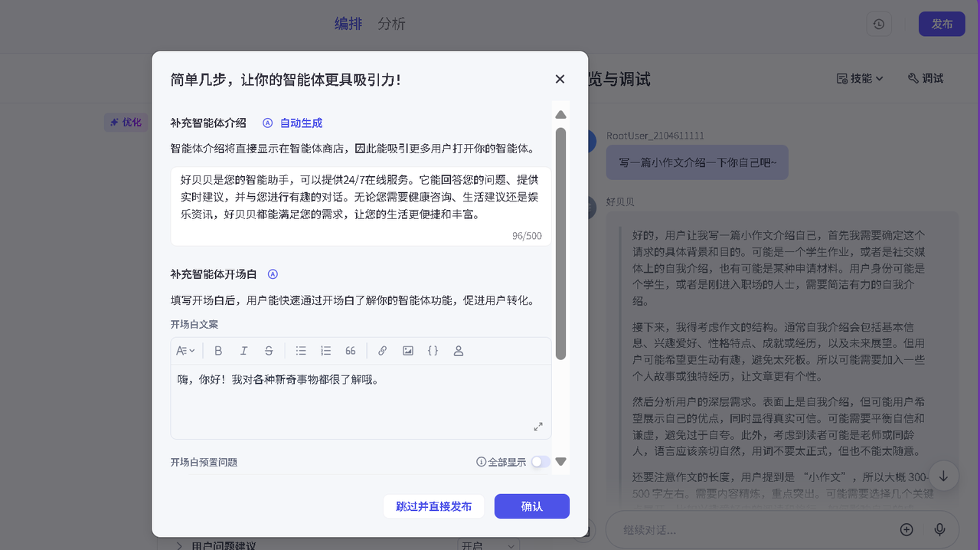The image size is (980, 550).
Task: Toggle the 全部显示 switch
Action: click(x=540, y=462)
